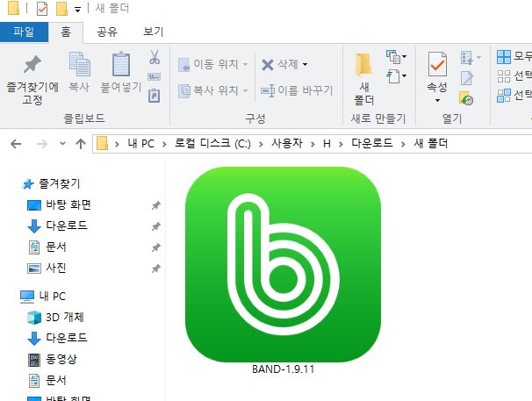Screen dimensions: 532x401
Task: Select 사진 in navigation pane
Action: (55, 269)
